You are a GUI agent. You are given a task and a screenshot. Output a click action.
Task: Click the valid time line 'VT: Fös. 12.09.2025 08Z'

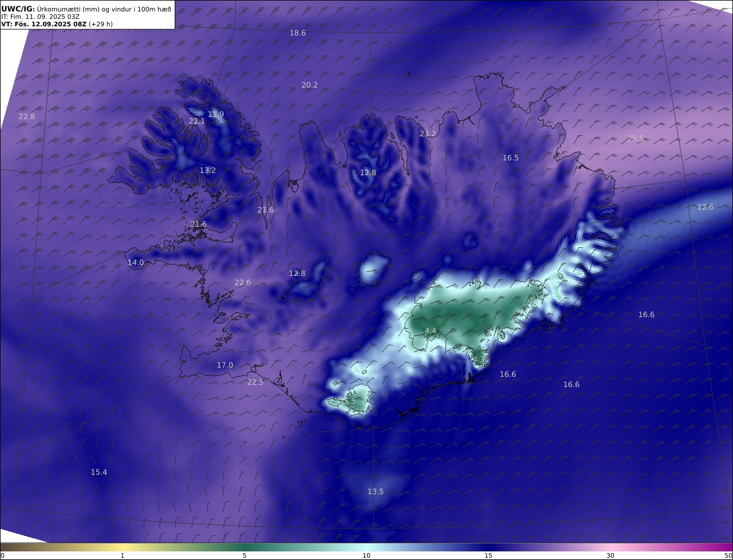44,24
